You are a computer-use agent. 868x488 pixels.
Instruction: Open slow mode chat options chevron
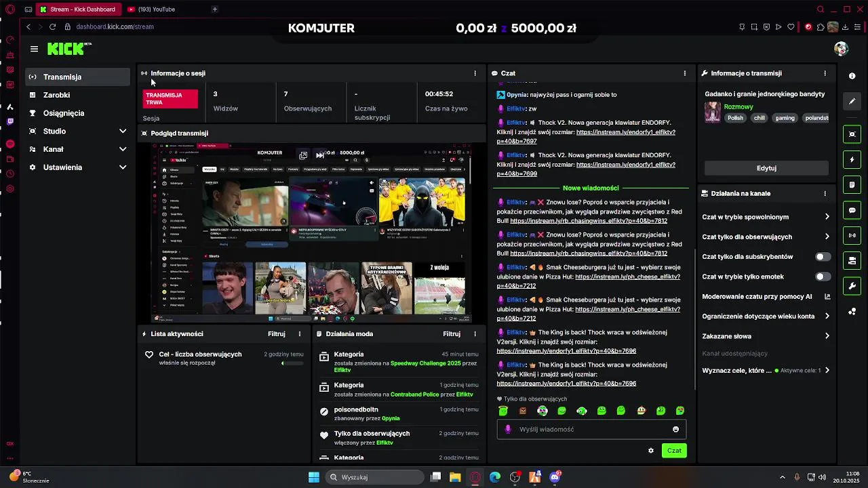click(827, 217)
